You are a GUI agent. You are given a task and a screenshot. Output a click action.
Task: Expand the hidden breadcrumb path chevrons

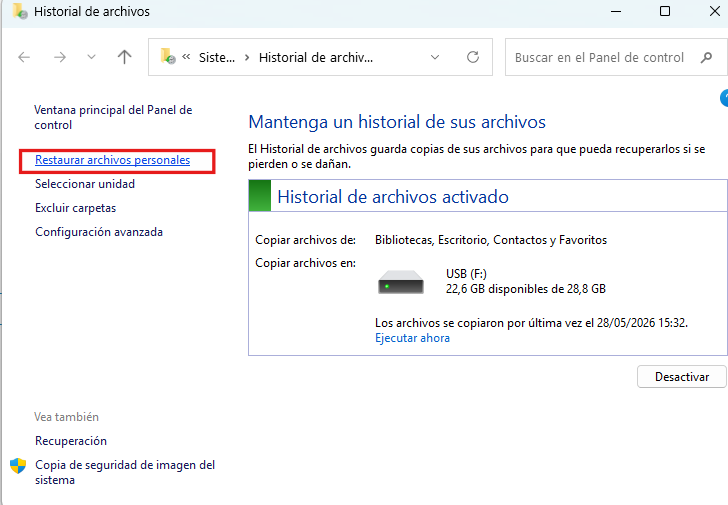pyautogui.click(x=186, y=57)
